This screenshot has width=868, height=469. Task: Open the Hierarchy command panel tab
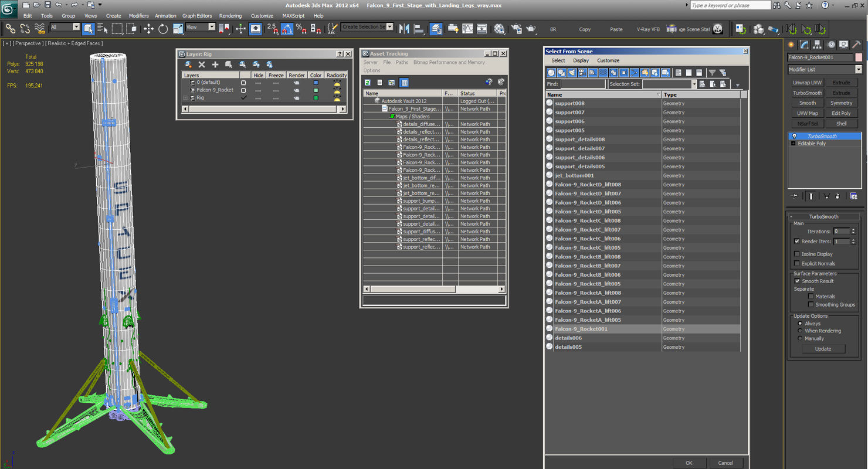818,45
